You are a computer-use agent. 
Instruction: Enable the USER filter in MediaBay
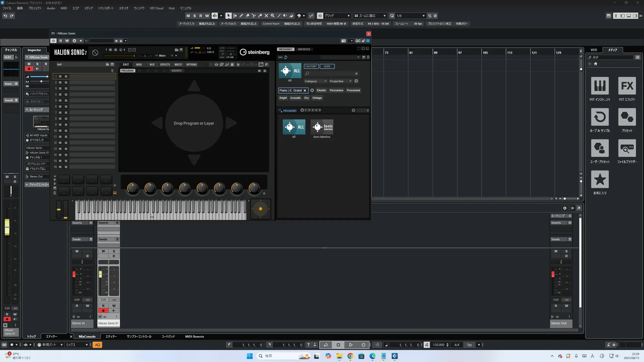point(327,66)
